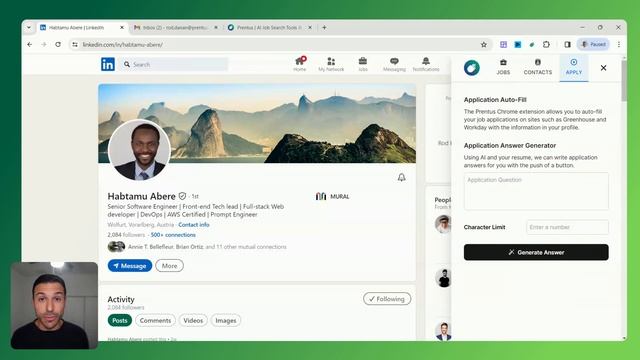
Task: Open the 500+ connections link
Action: 173,235
